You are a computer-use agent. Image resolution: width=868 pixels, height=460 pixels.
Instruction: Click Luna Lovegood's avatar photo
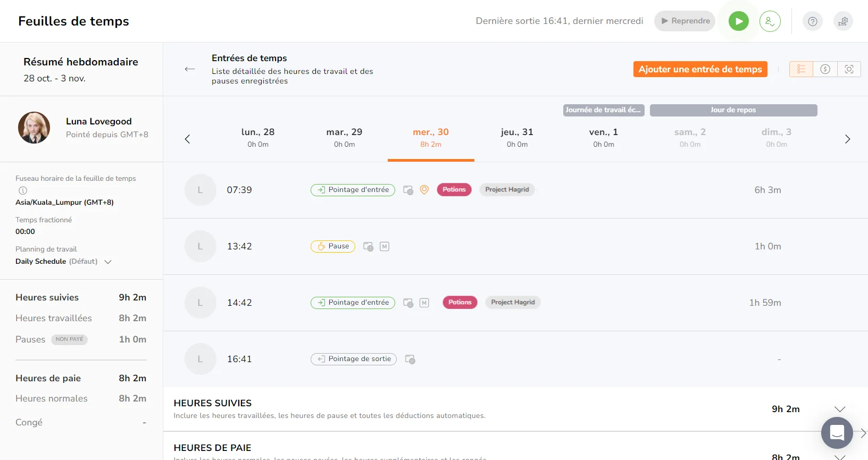34,128
